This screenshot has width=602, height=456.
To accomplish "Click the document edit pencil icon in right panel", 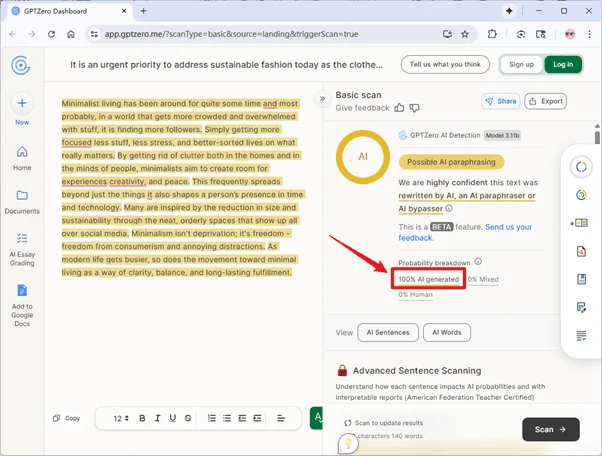I will pos(581,307).
